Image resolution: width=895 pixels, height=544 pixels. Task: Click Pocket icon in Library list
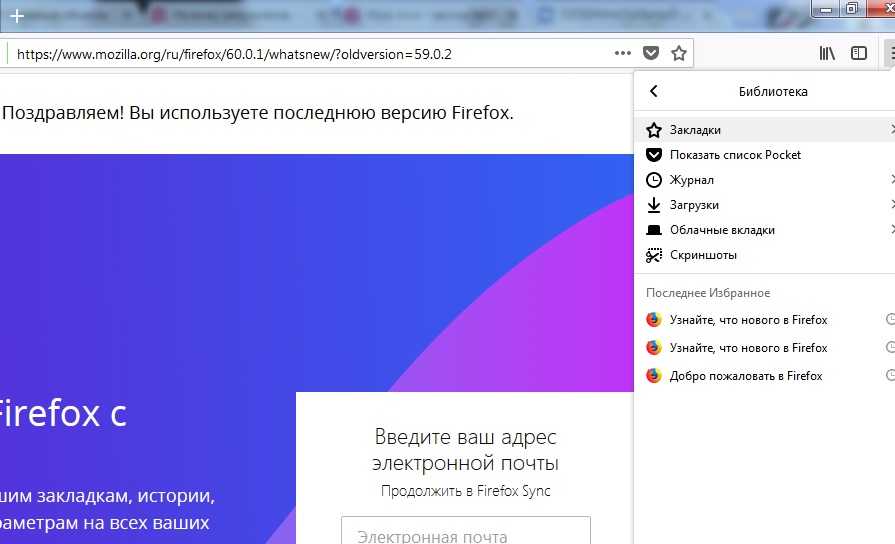point(654,155)
